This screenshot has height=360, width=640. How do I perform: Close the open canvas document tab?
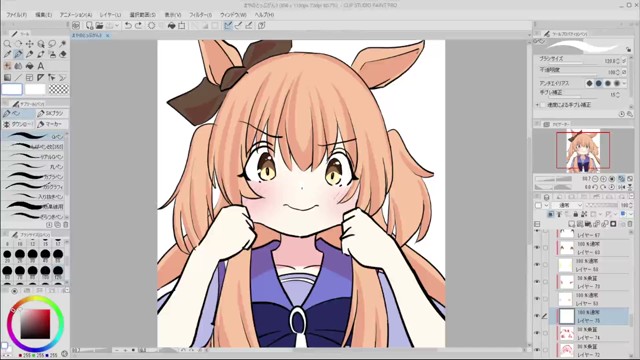(108, 36)
